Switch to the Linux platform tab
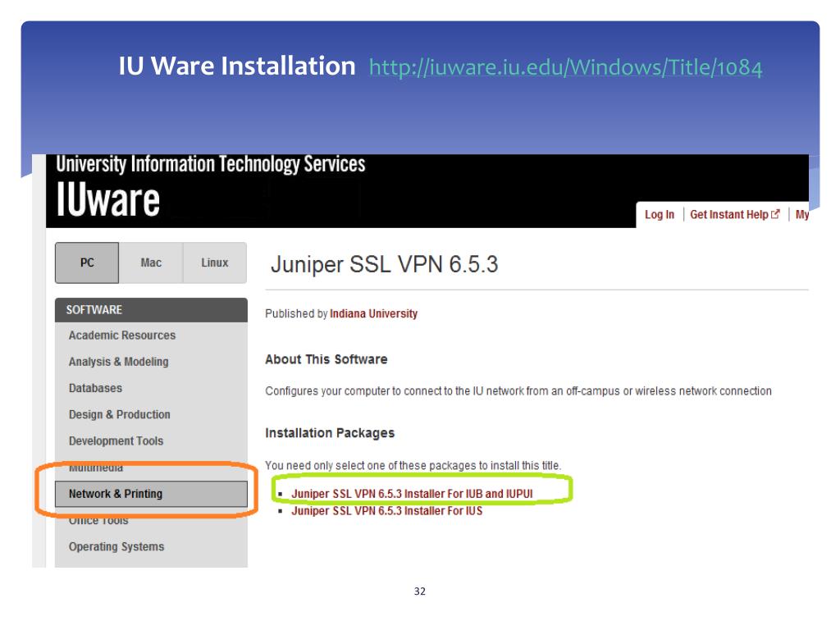Image resolution: width=840 pixels, height=630 pixels. coord(215,262)
